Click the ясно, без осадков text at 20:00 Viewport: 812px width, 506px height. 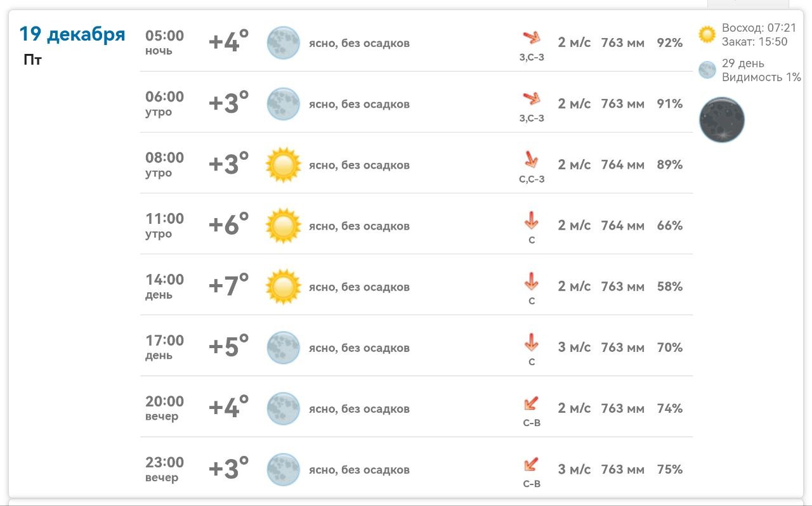359,409
